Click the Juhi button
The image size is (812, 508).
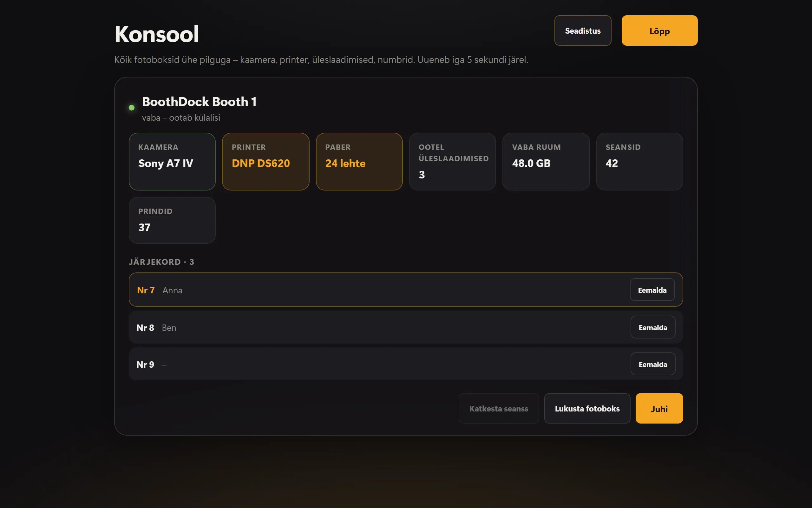659,408
